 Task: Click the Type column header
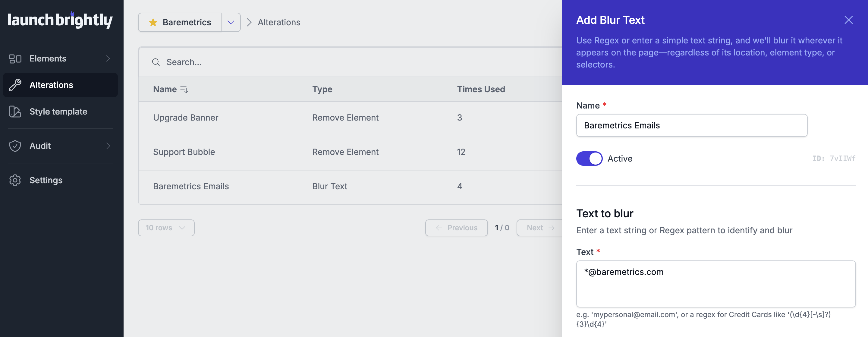pos(322,89)
